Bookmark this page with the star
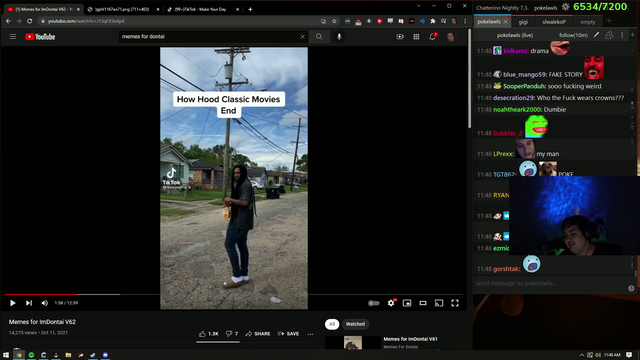 334,21
